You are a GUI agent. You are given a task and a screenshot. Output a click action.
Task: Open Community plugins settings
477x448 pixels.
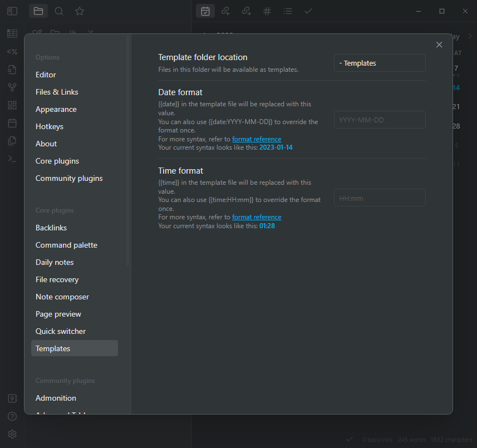69,178
